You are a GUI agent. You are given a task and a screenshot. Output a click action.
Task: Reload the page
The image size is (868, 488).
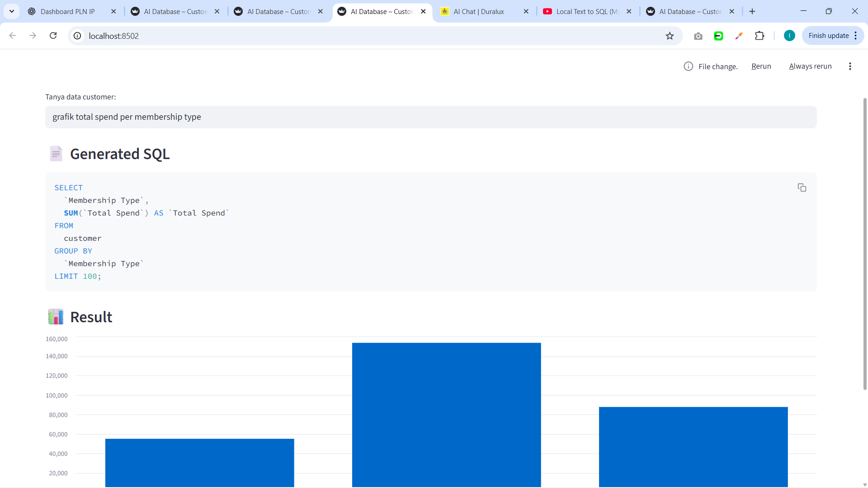coord(53,36)
